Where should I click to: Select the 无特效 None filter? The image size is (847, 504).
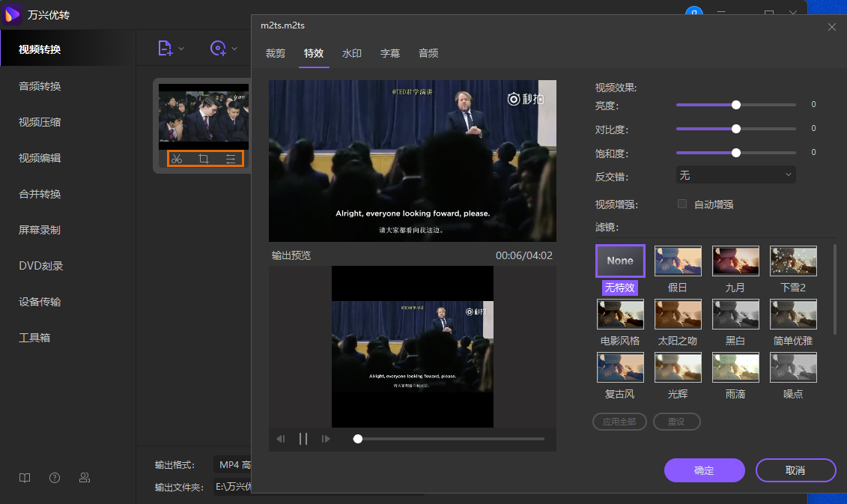pyautogui.click(x=619, y=261)
